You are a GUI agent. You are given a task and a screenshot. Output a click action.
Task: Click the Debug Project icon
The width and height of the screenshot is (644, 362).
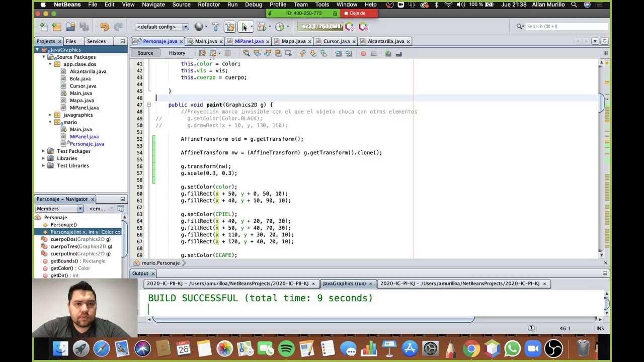pos(261,27)
